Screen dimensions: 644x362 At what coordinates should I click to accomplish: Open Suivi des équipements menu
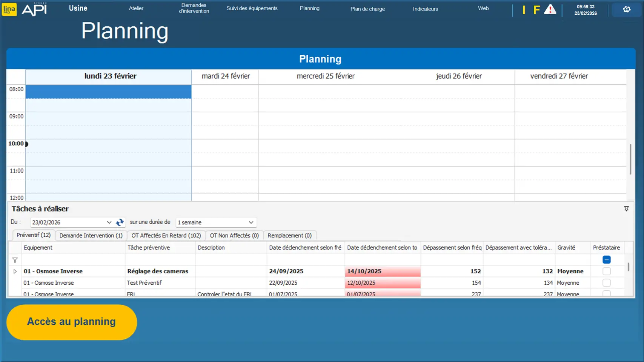[252, 8]
